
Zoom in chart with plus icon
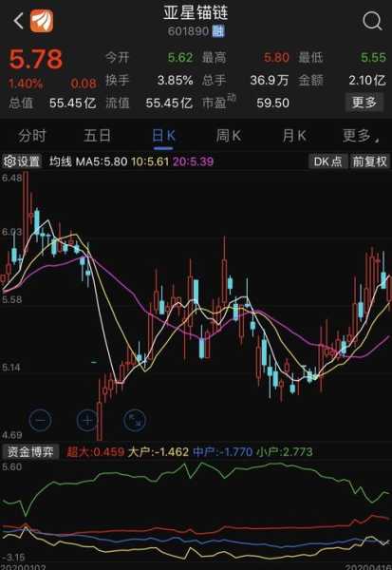(87, 420)
